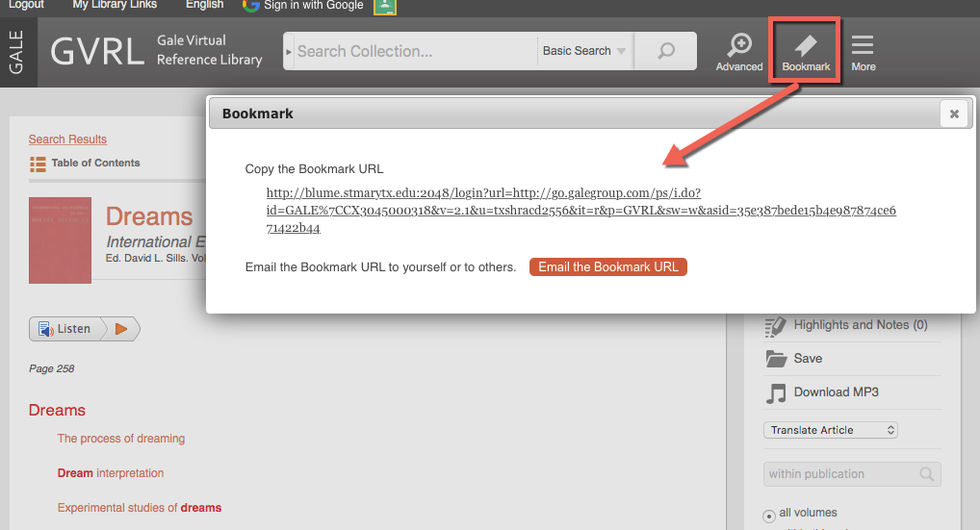
Task: Jump to Dream interpretation section
Action: [111, 473]
